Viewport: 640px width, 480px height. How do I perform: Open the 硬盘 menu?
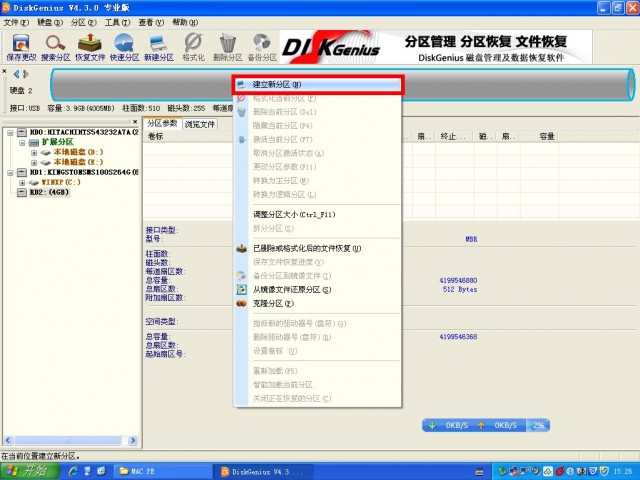click(50, 22)
